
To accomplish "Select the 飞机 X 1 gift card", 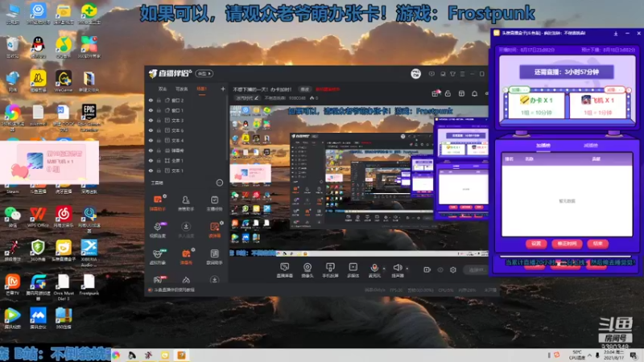I will click(597, 105).
